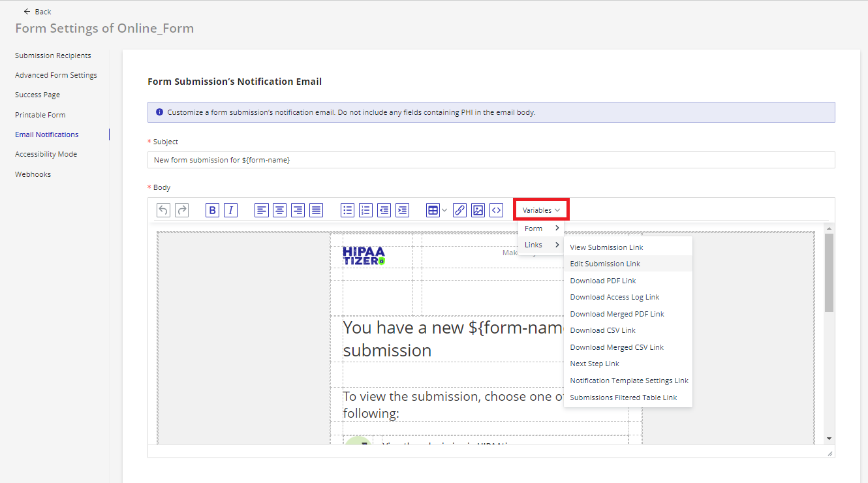This screenshot has height=483, width=868.
Task: Go Back to the previous page
Action: pos(37,12)
